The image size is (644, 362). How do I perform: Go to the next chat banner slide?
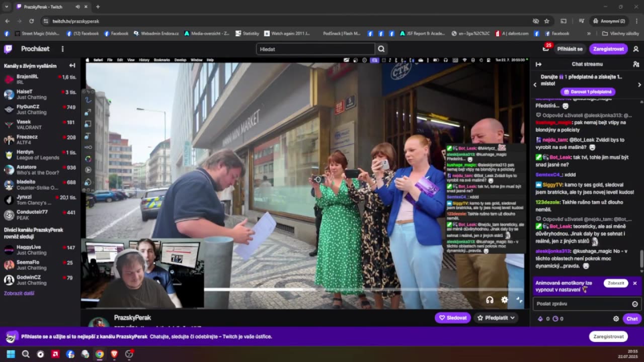pyautogui.click(x=639, y=84)
